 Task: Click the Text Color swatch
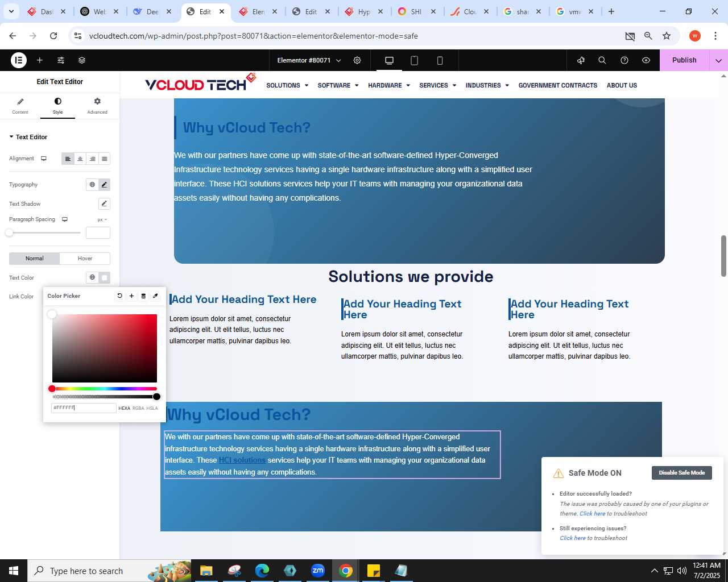(x=105, y=277)
